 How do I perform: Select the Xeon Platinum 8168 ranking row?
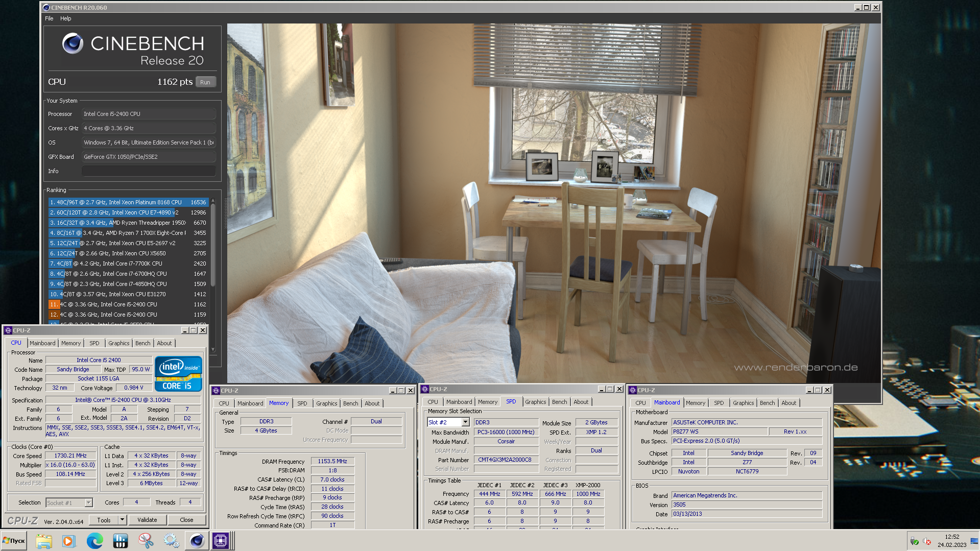[128, 202]
